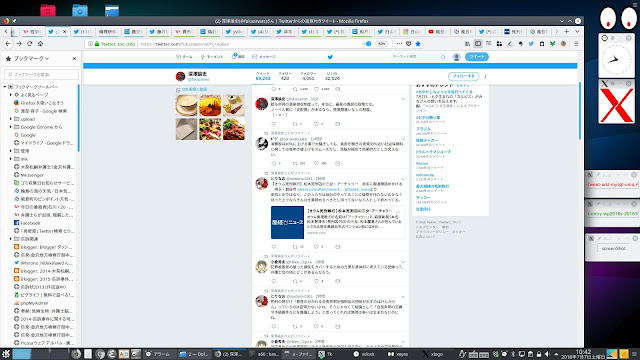Open Twitter Messages nav item

tap(264, 57)
